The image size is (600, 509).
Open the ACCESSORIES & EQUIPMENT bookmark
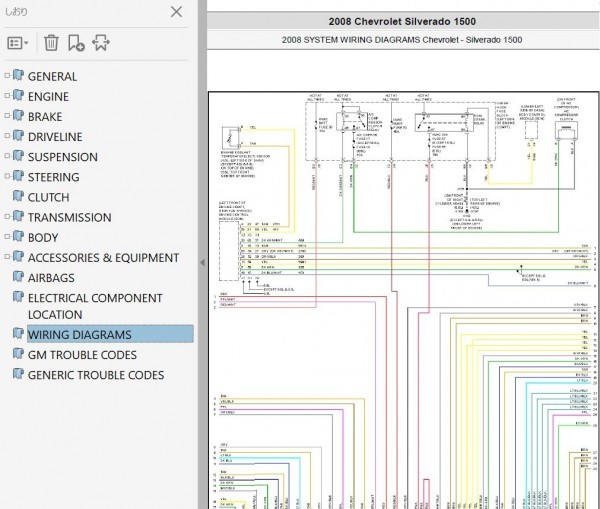tap(103, 258)
